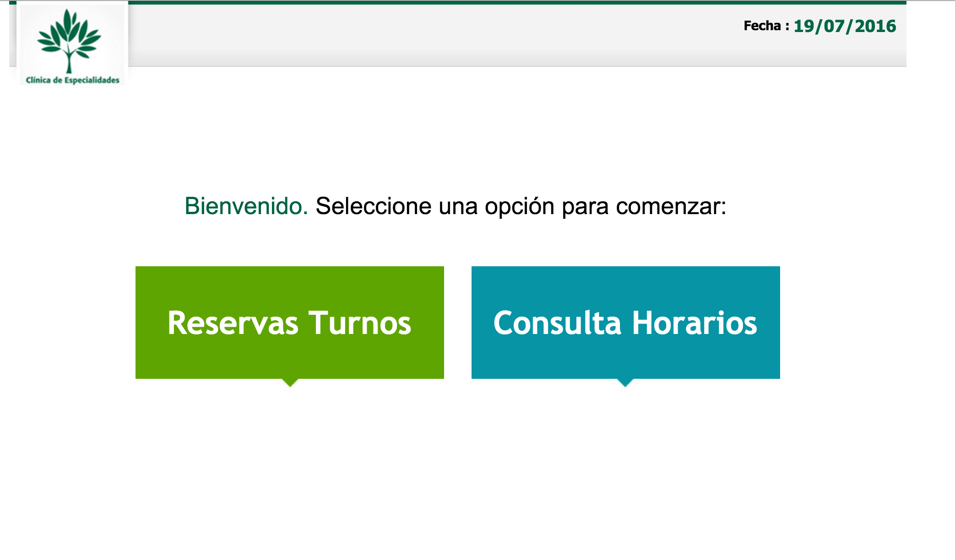Image resolution: width=955 pixels, height=560 pixels.
Task: Click the word 'Consulta' on teal tile
Action: tap(557, 323)
